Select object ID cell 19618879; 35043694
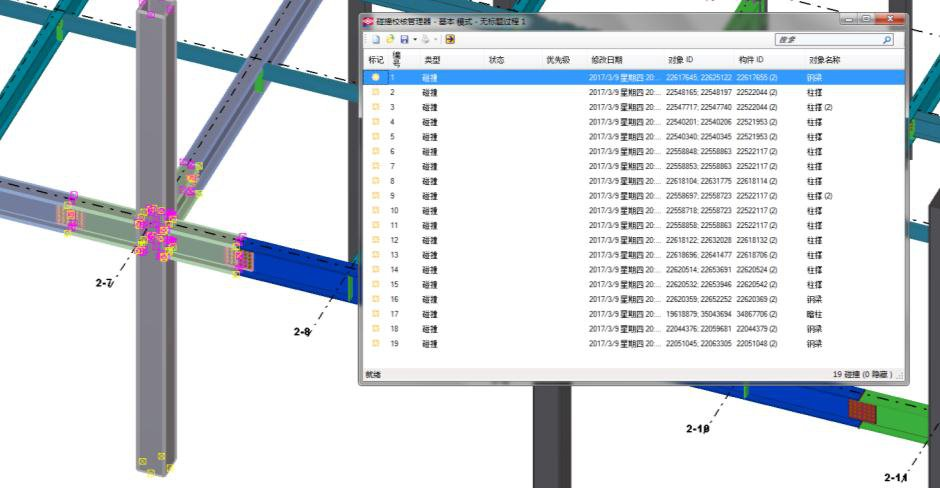The width and height of the screenshot is (940, 488). pos(698,314)
